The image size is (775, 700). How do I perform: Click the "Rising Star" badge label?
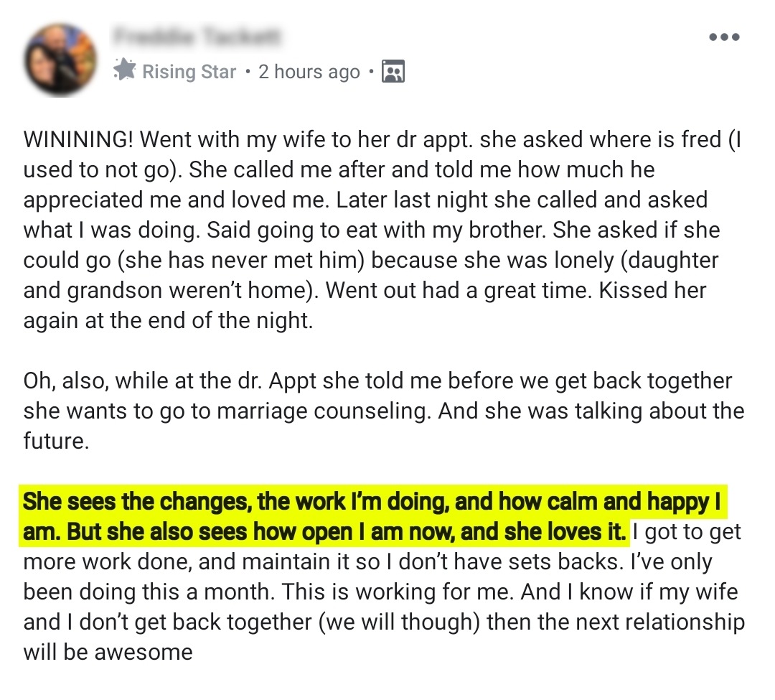(189, 72)
